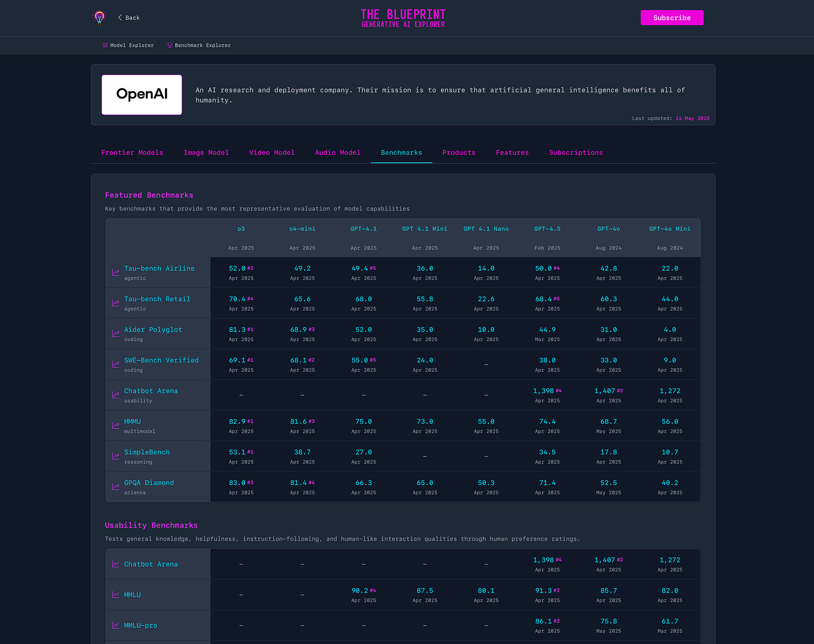Screen dimensions: 814x644
Task: Click the GPT-4o Mini column header
Action: pyautogui.click(x=670, y=229)
